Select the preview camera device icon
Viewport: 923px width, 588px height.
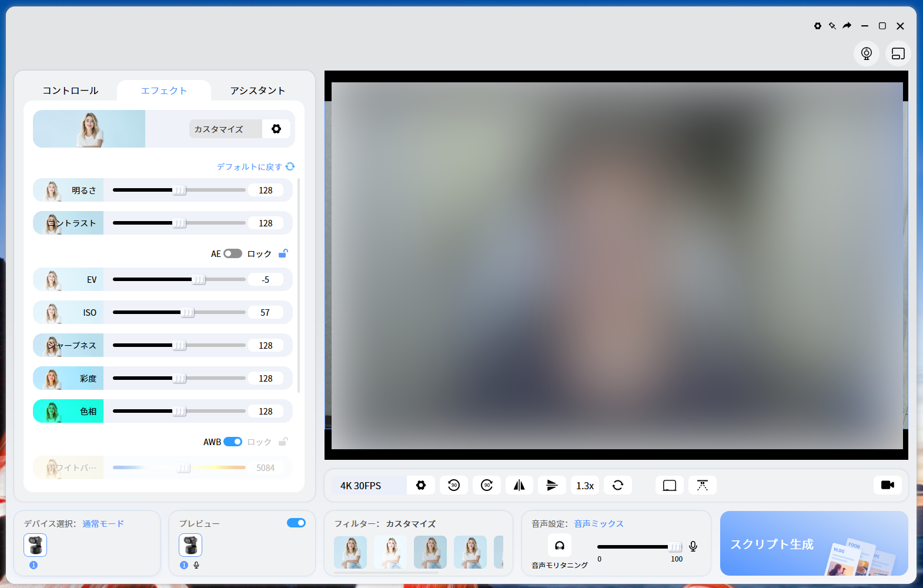pos(190,545)
